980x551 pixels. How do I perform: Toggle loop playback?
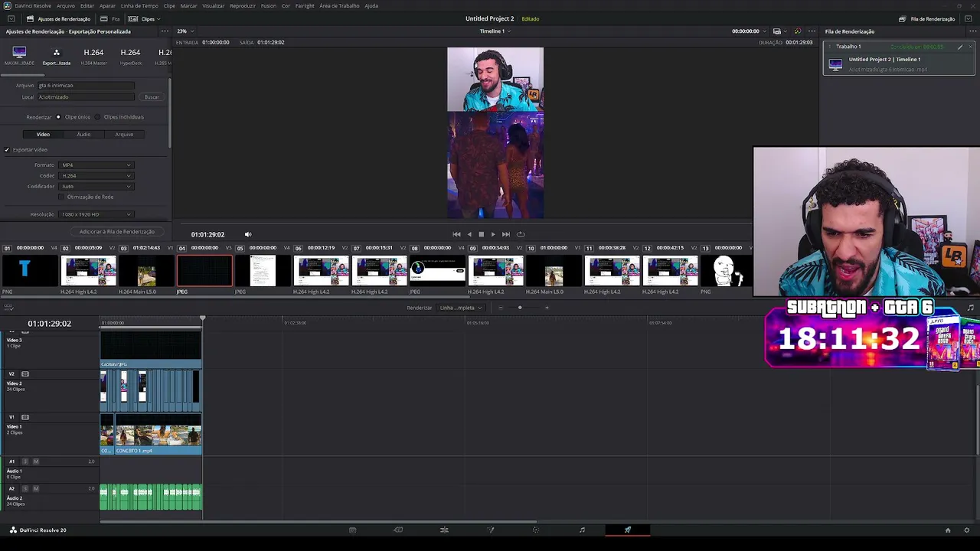[521, 234]
